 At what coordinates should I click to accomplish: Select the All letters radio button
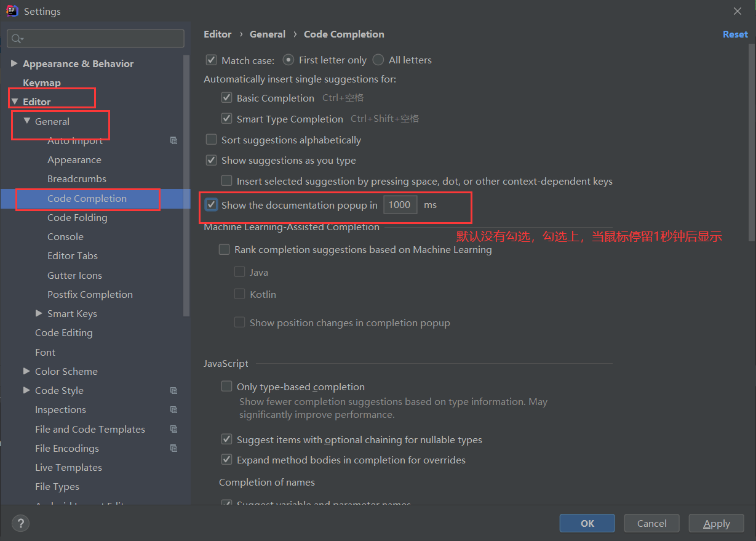tap(378, 60)
